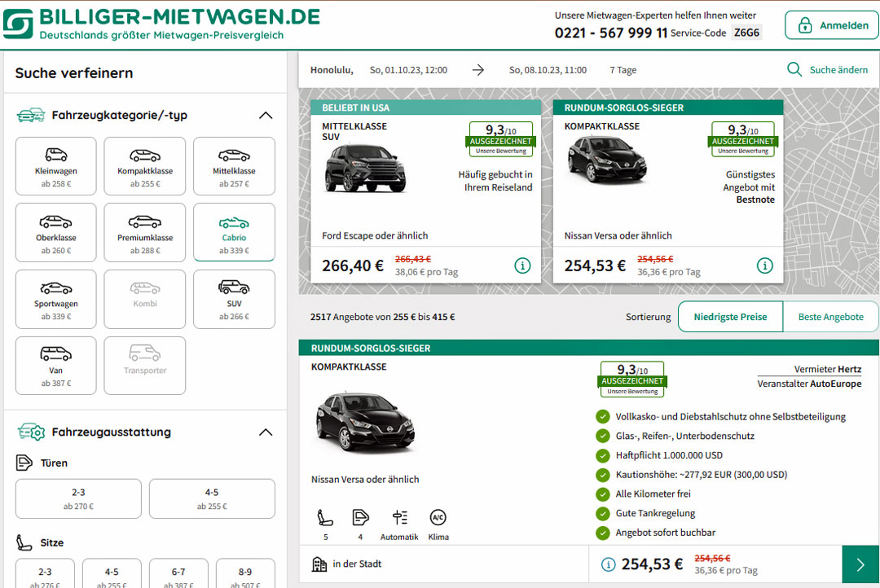Filter by Premiumklasse category
This screenshot has height=588, width=880.
[145, 233]
